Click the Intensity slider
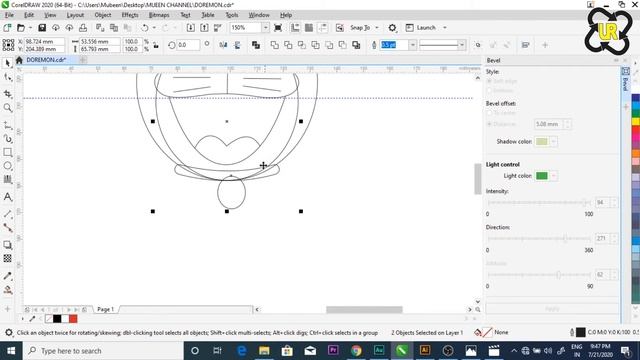The height and width of the screenshot is (360, 640). coord(539,202)
